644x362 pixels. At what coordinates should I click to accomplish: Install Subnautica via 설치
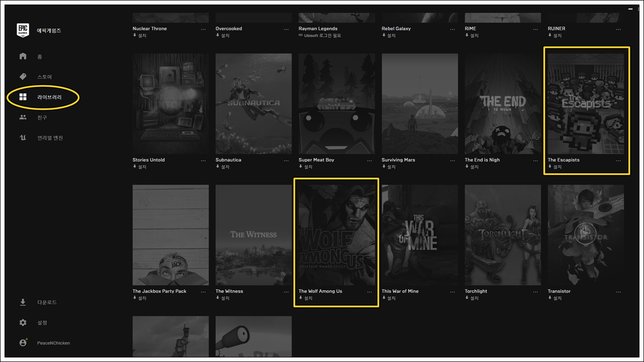pos(222,167)
